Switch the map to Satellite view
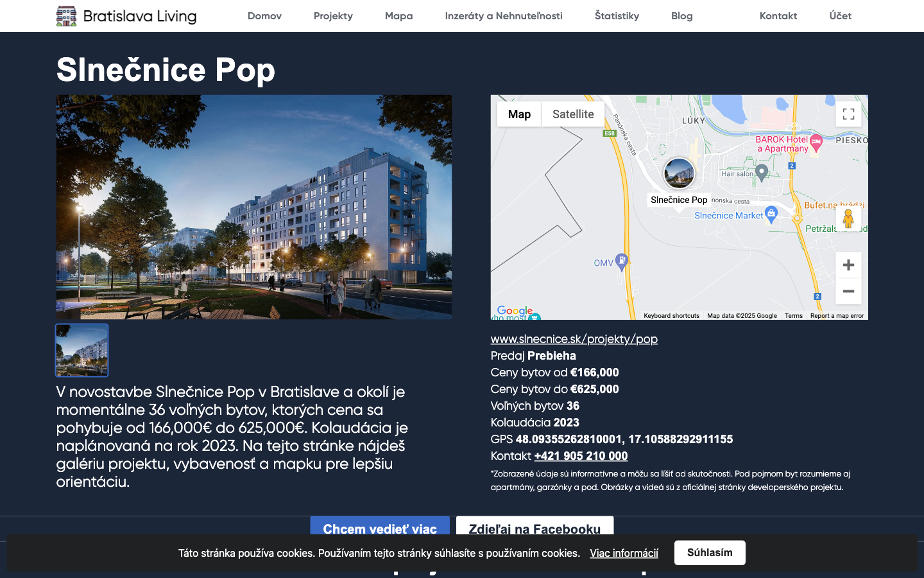This screenshot has height=578, width=924. click(572, 114)
